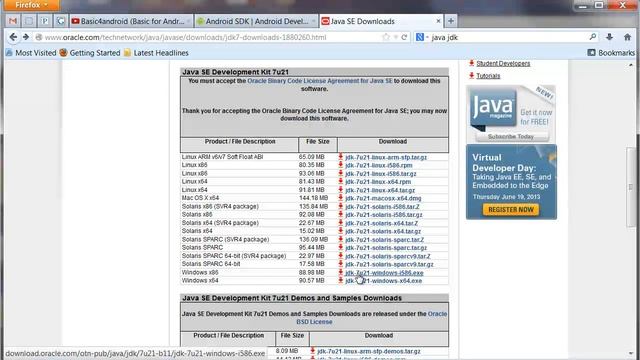
Task: Click download arrow icon for Mac OS X x64
Action: (x=341, y=198)
